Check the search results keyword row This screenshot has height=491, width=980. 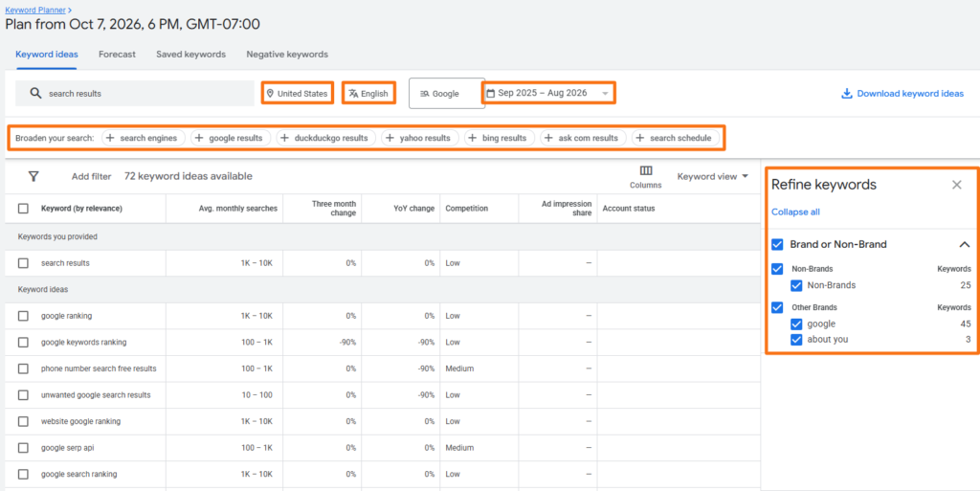pyautogui.click(x=23, y=263)
